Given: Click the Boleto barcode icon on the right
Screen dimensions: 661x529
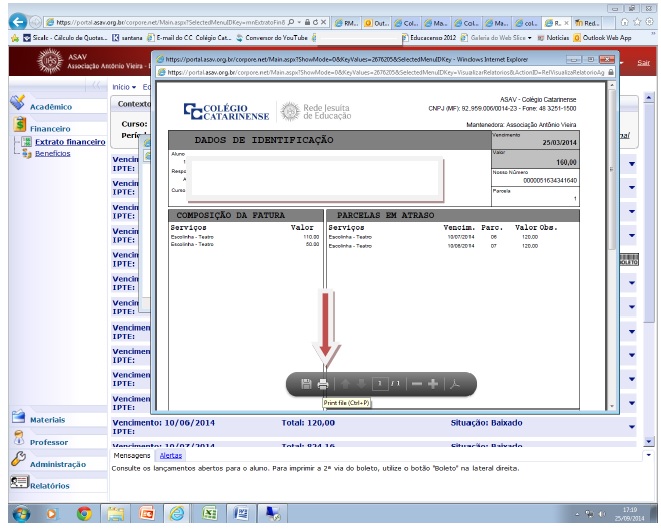Looking at the screenshot, I should (x=629, y=259).
